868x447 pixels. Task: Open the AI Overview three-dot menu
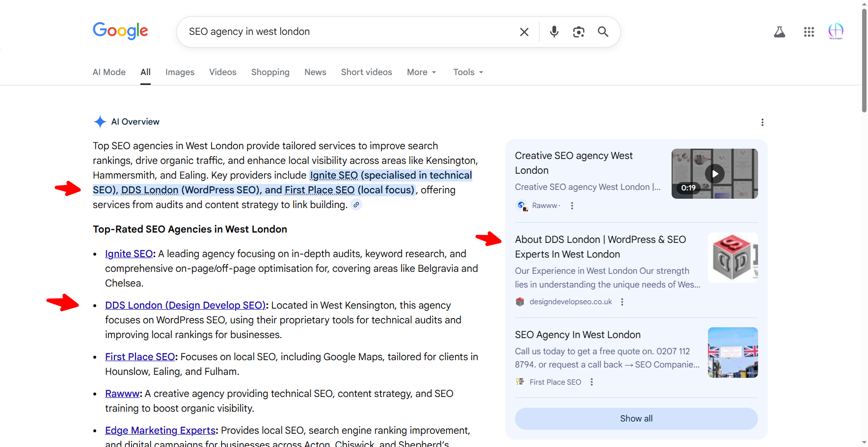pyautogui.click(x=762, y=122)
